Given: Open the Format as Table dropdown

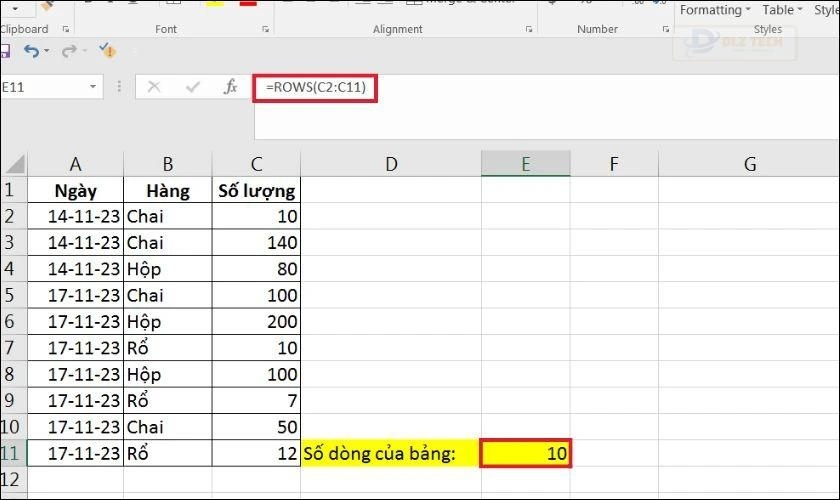Looking at the screenshot, I should (782, 10).
